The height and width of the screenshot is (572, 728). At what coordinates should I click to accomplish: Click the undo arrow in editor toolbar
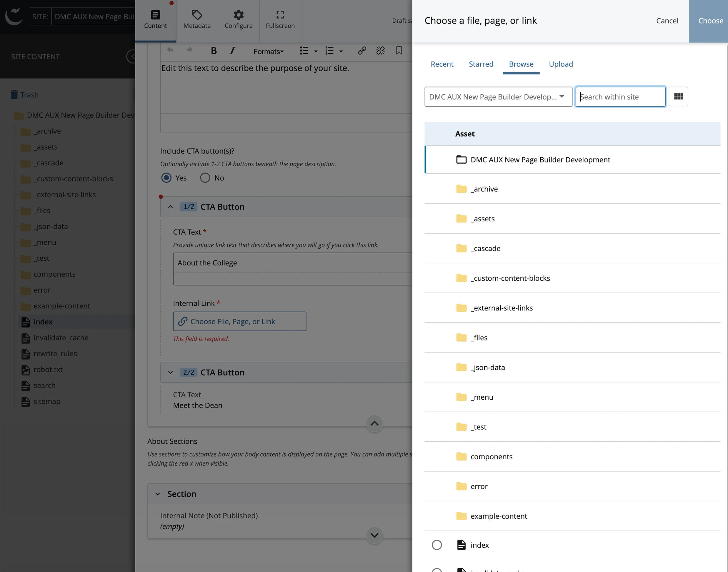click(x=170, y=50)
